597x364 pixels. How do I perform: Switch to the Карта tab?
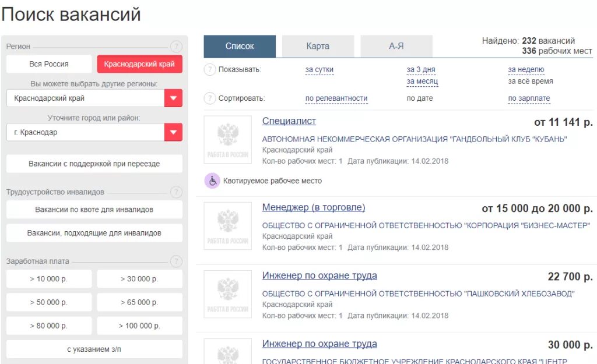coord(318,46)
